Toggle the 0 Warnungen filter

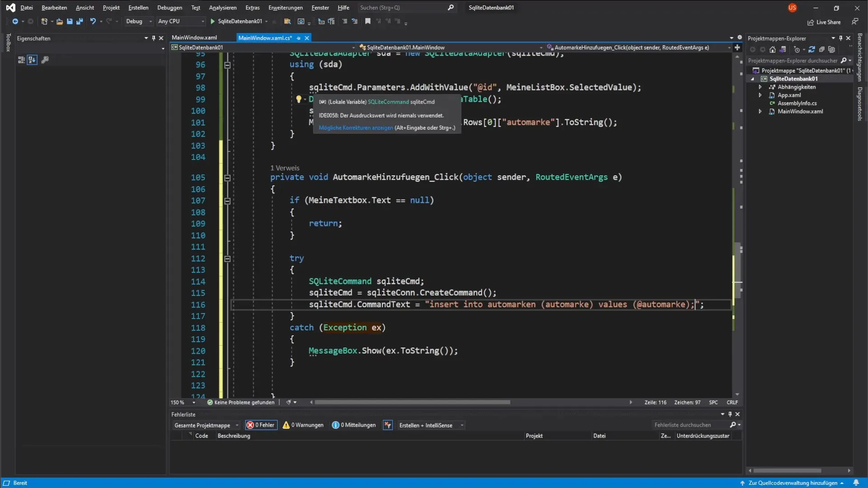(303, 425)
